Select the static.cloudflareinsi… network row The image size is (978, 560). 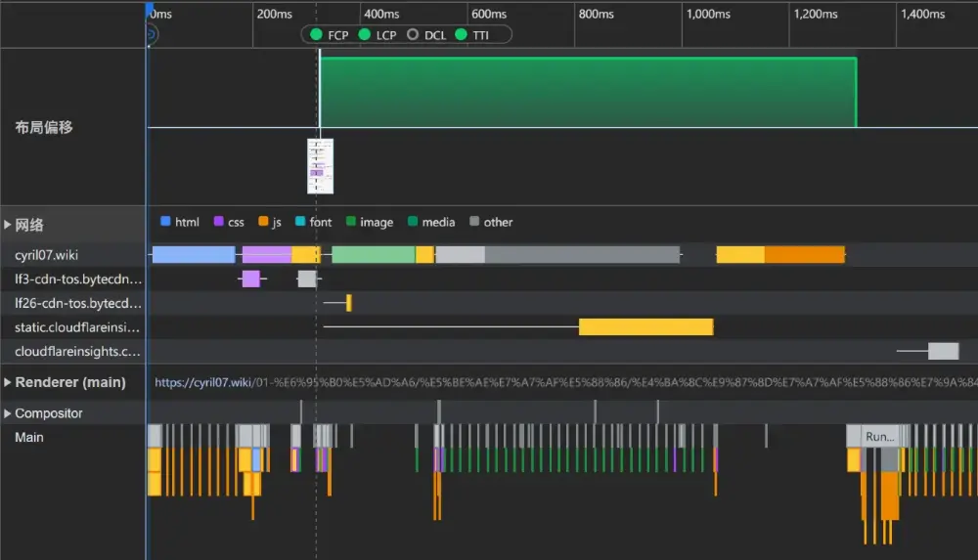pyautogui.click(x=77, y=327)
